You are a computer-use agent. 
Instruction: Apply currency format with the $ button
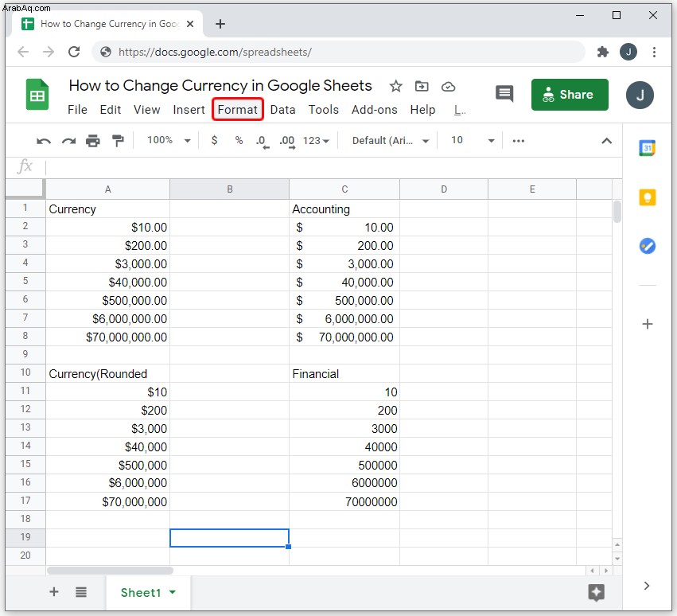(x=214, y=140)
